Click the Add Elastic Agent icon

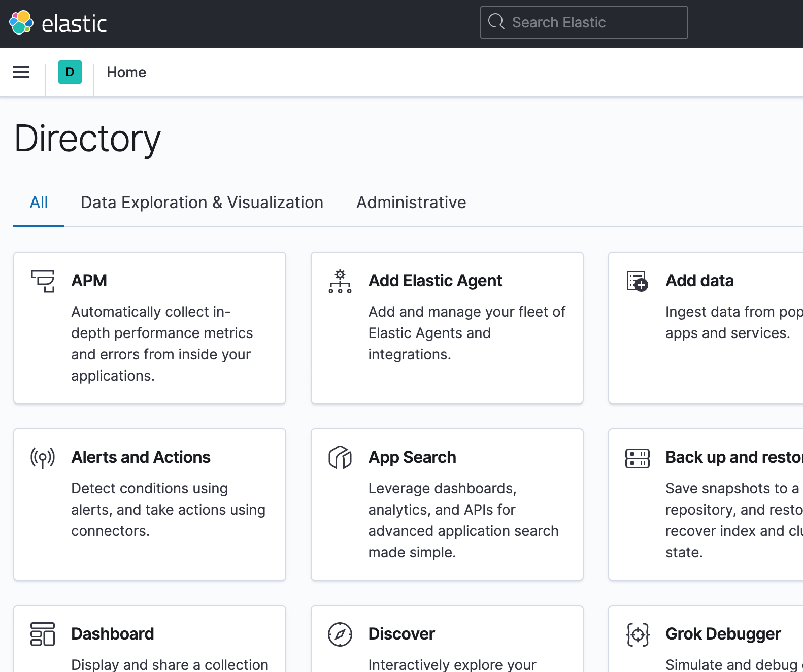click(340, 281)
